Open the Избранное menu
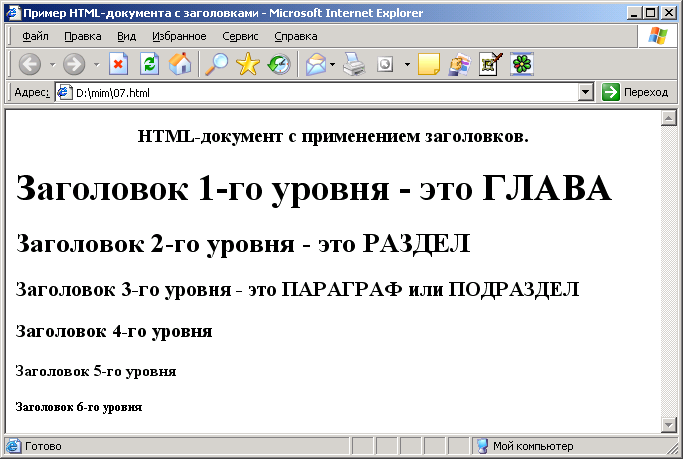 [179, 36]
